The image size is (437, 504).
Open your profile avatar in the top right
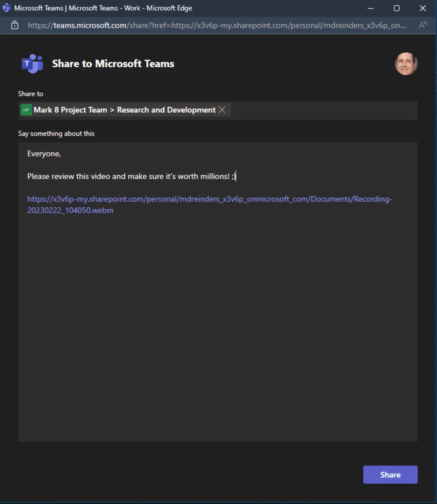pyautogui.click(x=406, y=64)
